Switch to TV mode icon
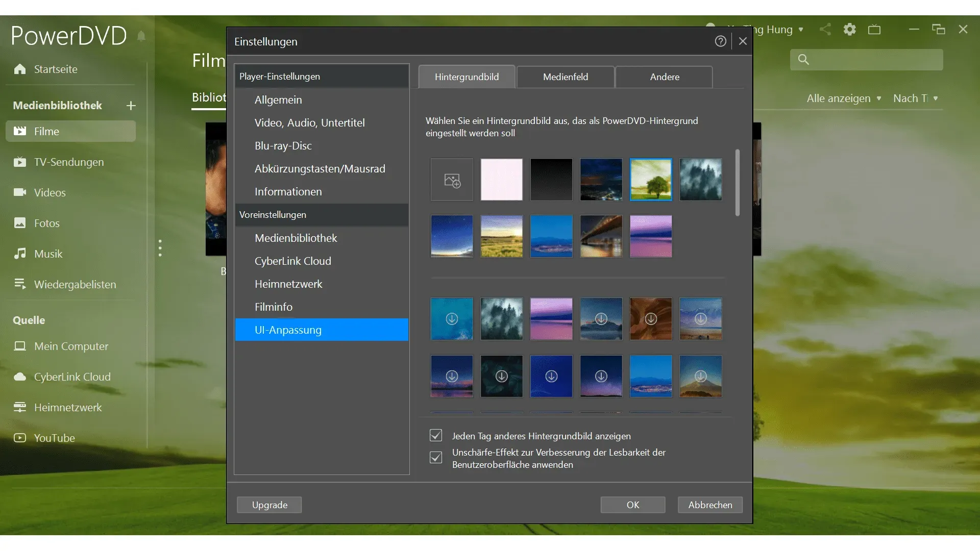The image size is (980, 551). [874, 29]
